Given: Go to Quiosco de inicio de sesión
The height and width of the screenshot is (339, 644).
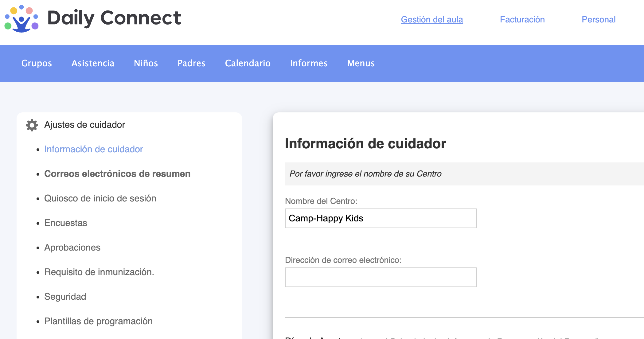Looking at the screenshot, I should pyautogui.click(x=100, y=198).
